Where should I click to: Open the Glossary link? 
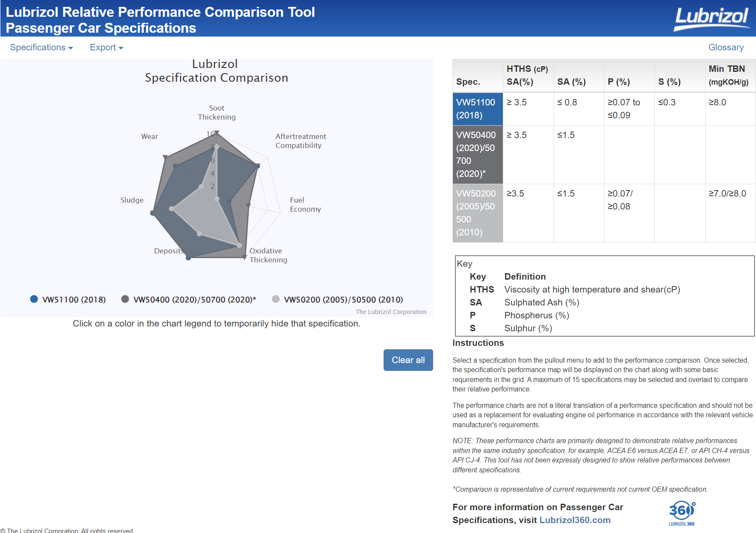click(x=726, y=47)
